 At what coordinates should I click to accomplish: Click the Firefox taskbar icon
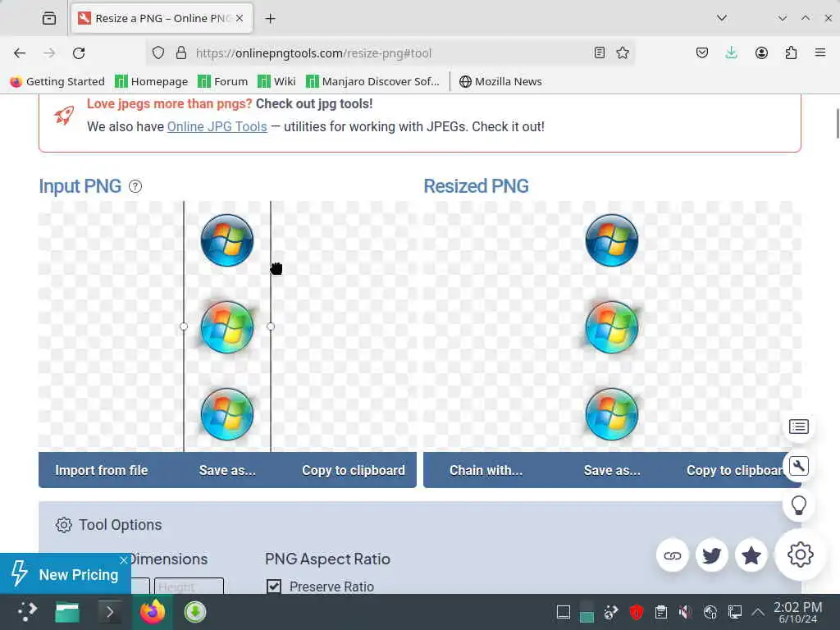[152, 612]
